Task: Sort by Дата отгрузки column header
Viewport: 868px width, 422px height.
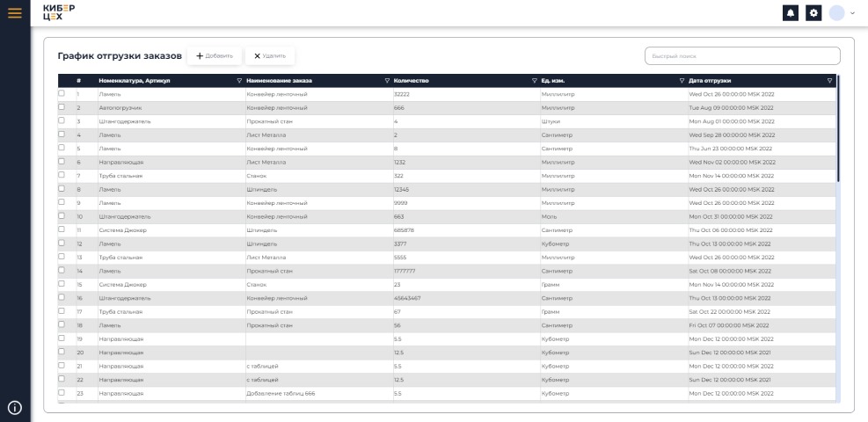Action: pos(710,81)
